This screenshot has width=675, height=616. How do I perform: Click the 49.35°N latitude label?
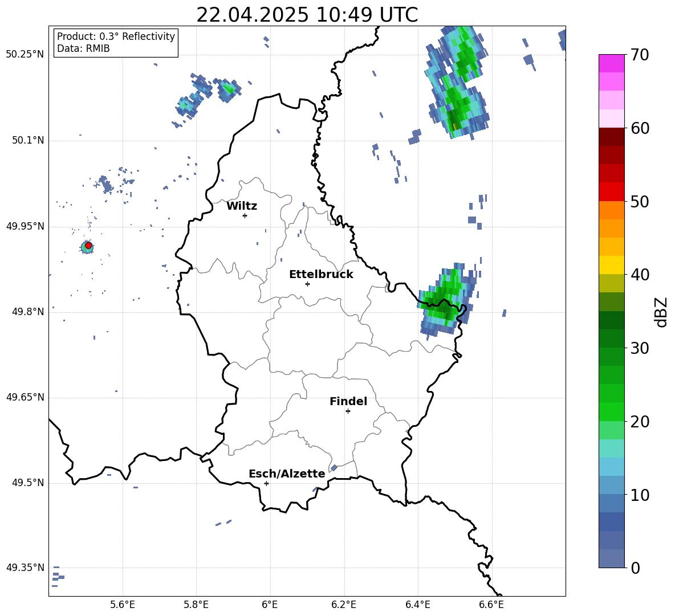point(25,568)
